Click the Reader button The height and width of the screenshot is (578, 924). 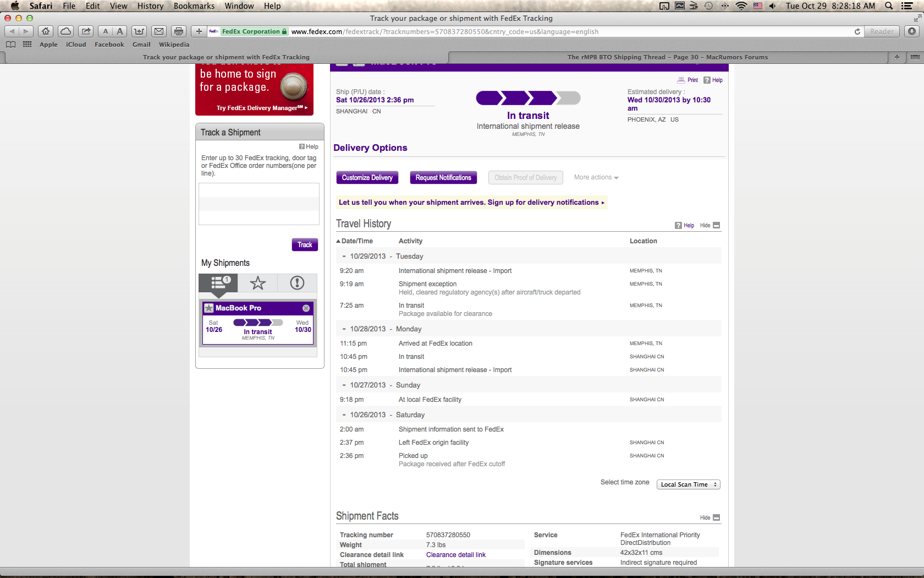pyautogui.click(x=882, y=31)
